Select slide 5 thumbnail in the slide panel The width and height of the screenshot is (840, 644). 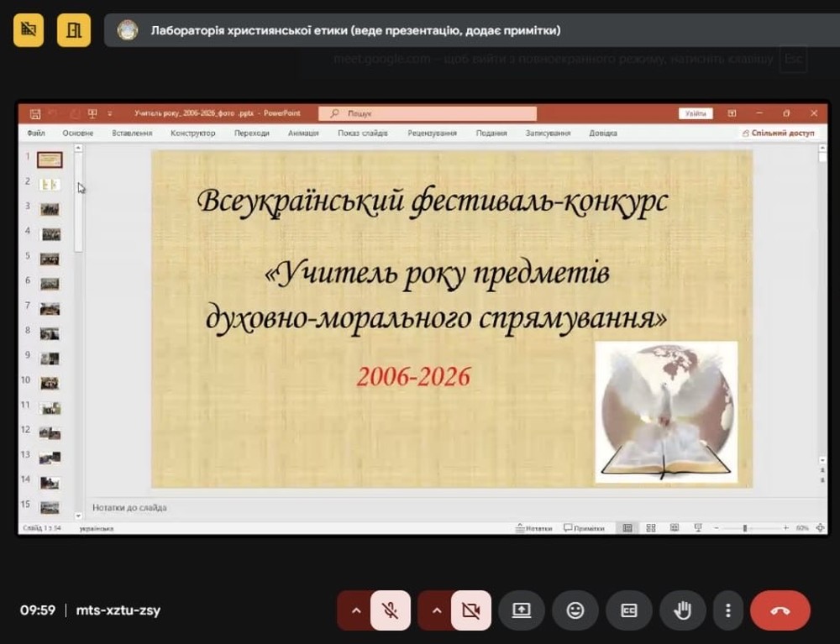tap(50, 259)
